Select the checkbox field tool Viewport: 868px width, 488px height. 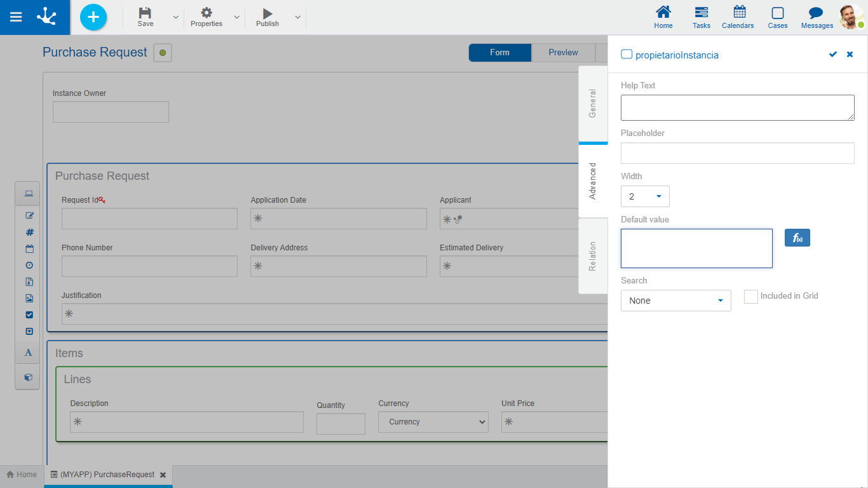pos(29,315)
